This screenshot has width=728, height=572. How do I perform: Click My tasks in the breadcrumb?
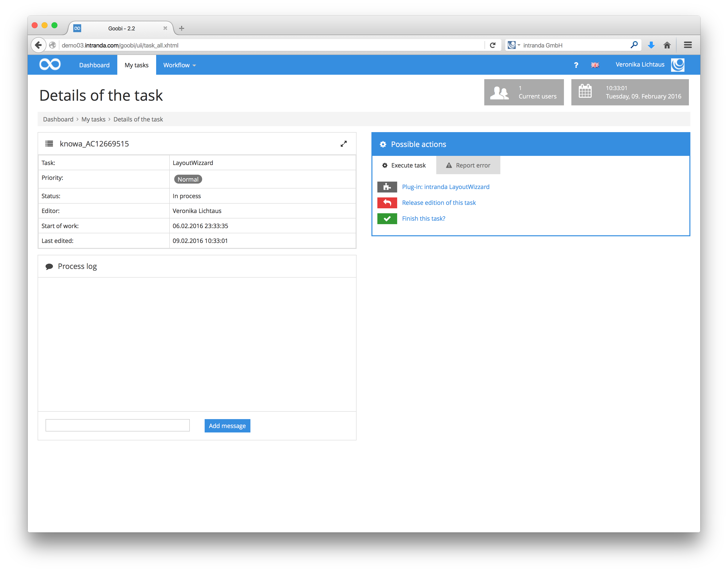coord(93,119)
